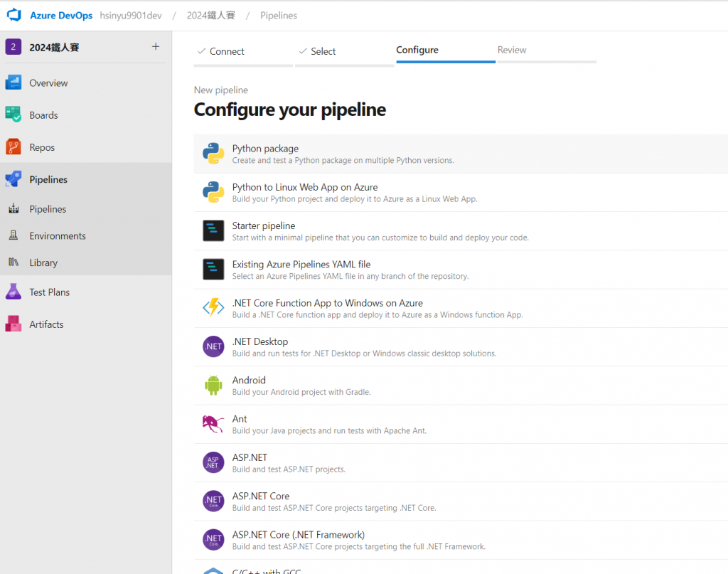Click the Ant template icon
Screen dimensions: 728x574
(213, 423)
